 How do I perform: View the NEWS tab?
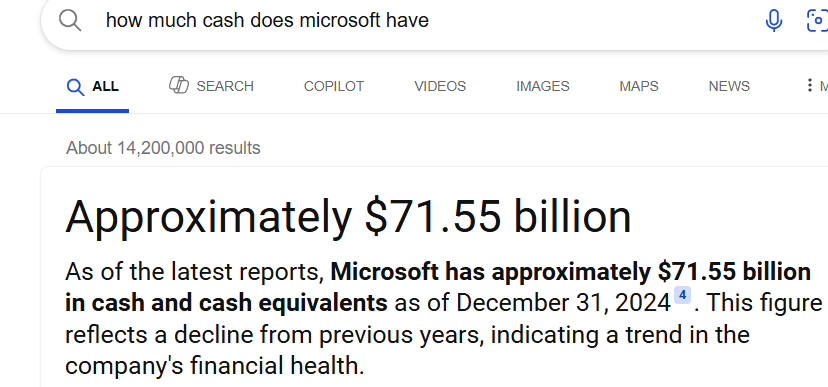coord(729,86)
